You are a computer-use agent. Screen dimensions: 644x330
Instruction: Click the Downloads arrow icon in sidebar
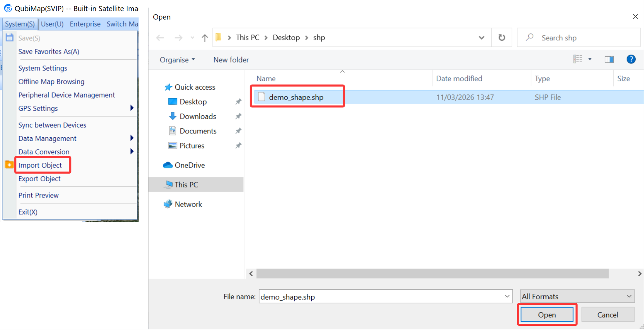click(173, 116)
